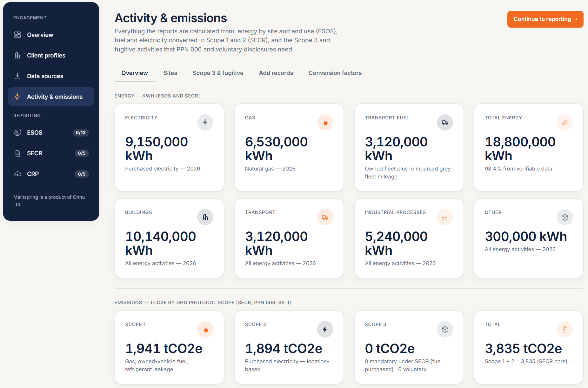Click the Data sources download icon

pyautogui.click(x=17, y=76)
